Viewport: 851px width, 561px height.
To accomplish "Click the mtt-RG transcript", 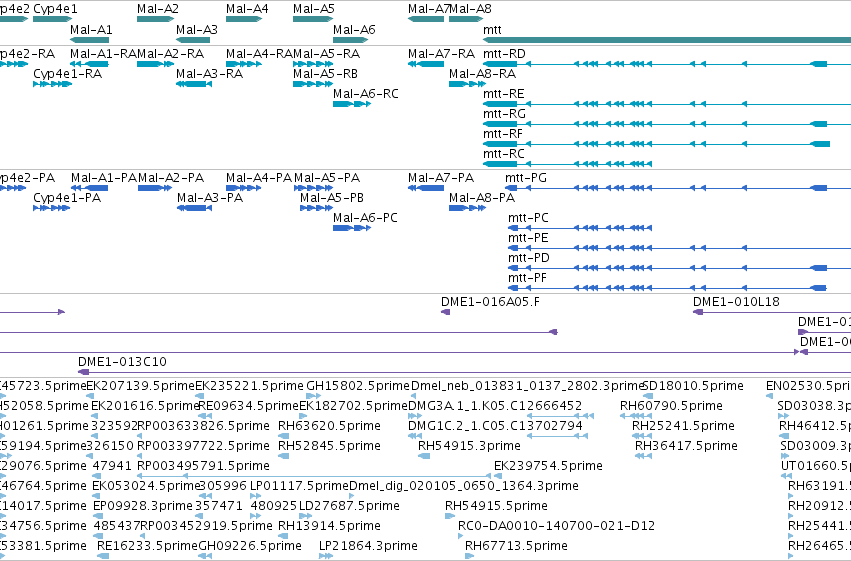I will click(667, 124).
